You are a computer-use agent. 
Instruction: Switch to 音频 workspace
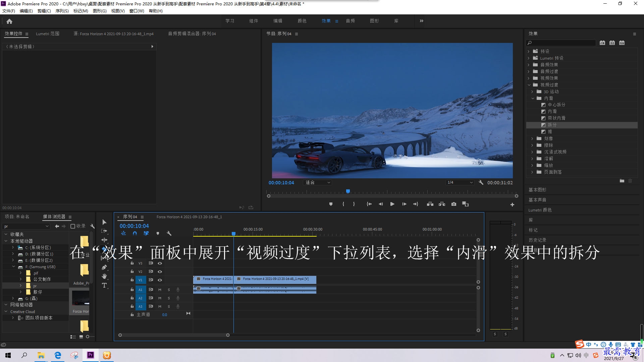pyautogui.click(x=350, y=21)
